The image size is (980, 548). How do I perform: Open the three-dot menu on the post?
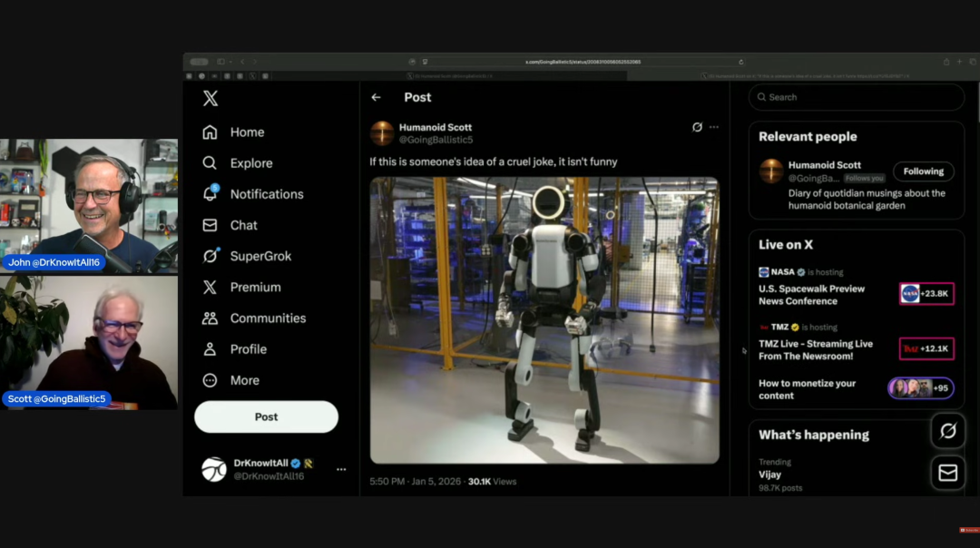coord(714,127)
